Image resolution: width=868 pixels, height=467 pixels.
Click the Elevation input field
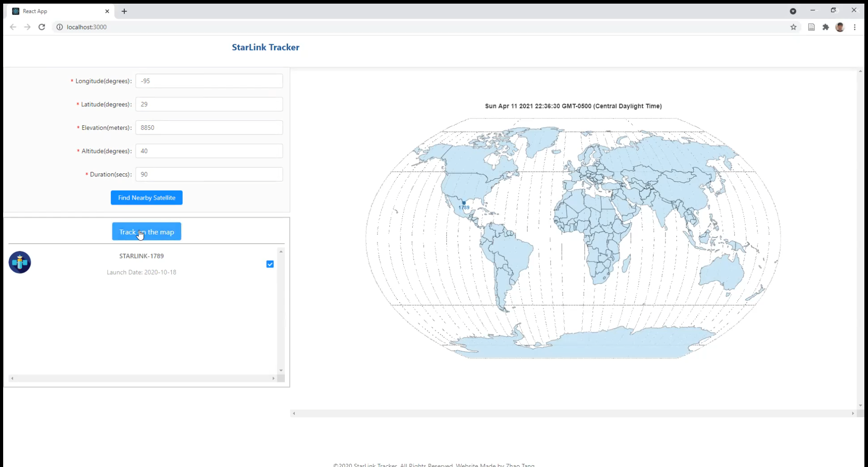click(209, 128)
